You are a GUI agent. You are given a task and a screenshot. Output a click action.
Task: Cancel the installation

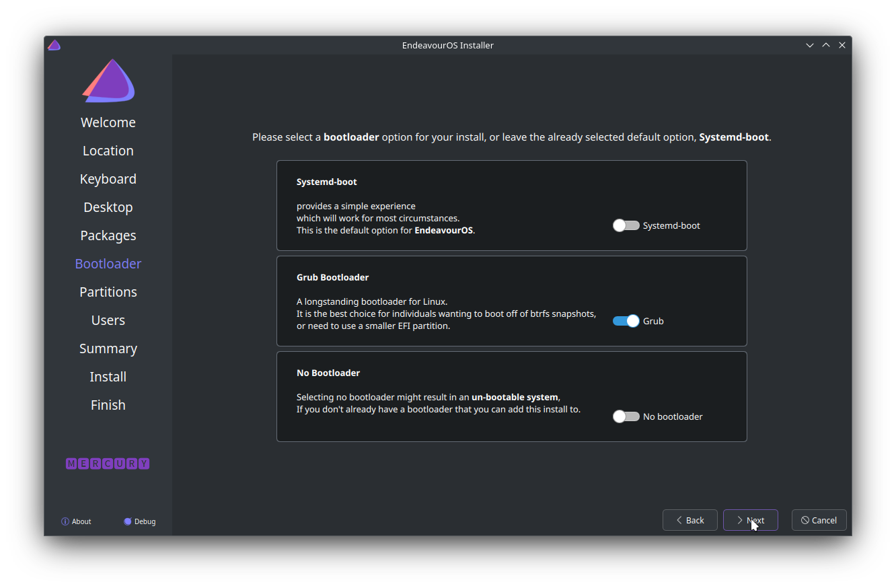[x=819, y=520]
